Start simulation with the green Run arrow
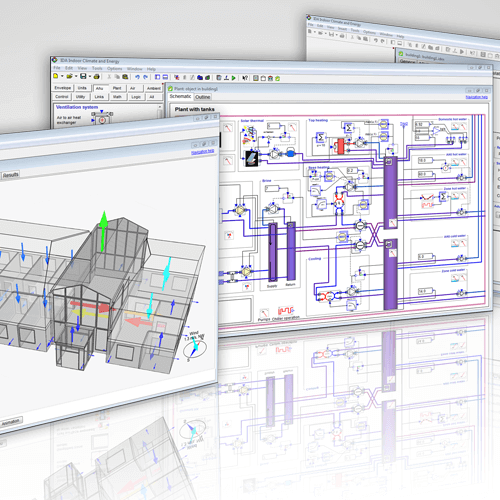500x500 pixels. (234, 78)
